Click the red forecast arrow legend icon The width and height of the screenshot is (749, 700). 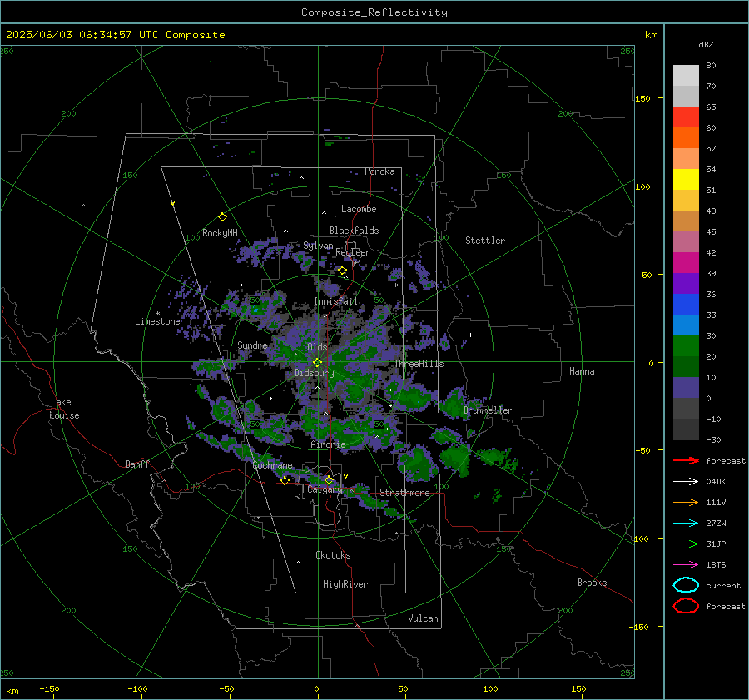686,460
